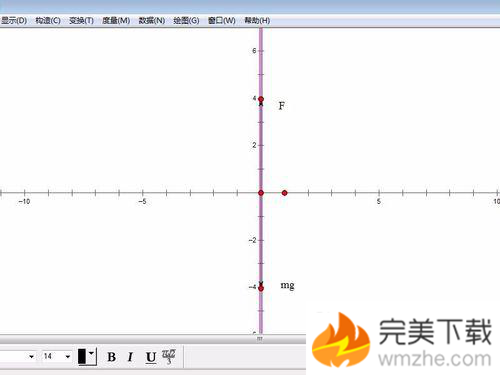Screen dimensions: 500x375
Task: Open the 窗口(W) menu
Action: click(x=222, y=21)
